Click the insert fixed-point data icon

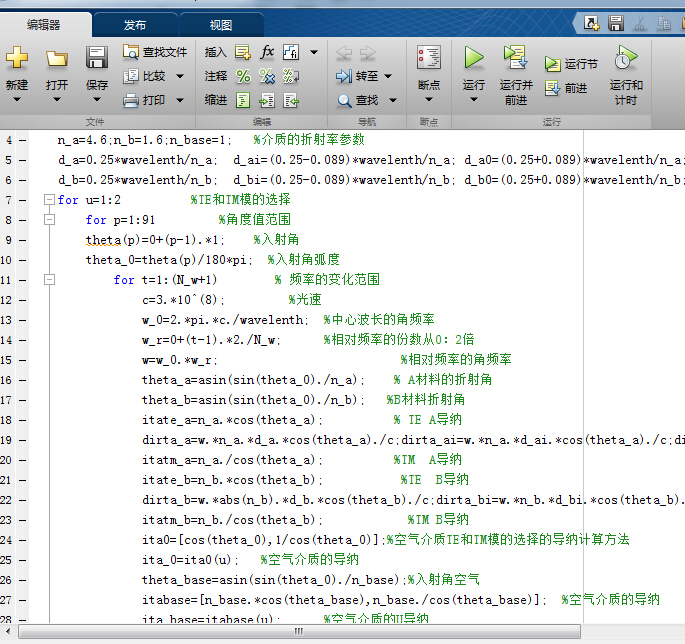[x=291, y=52]
